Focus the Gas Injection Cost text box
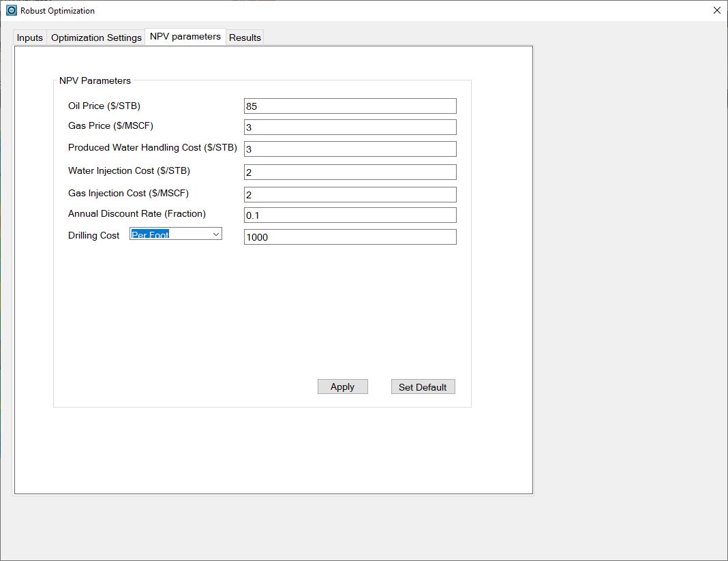Image resolution: width=728 pixels, height=561 pixels. click(350, 195)
